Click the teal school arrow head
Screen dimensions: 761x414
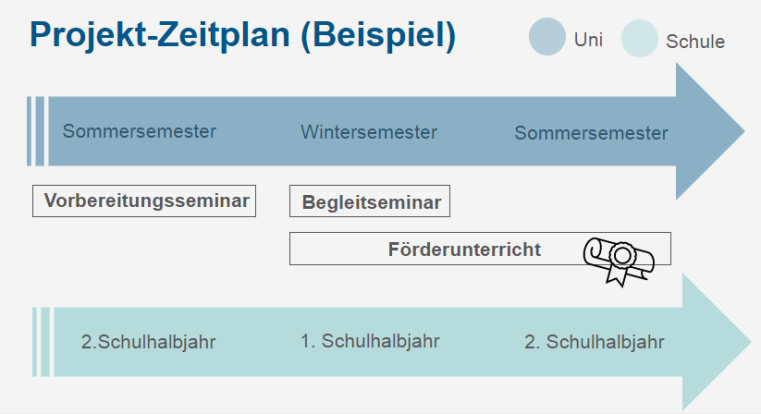point(716,341)
